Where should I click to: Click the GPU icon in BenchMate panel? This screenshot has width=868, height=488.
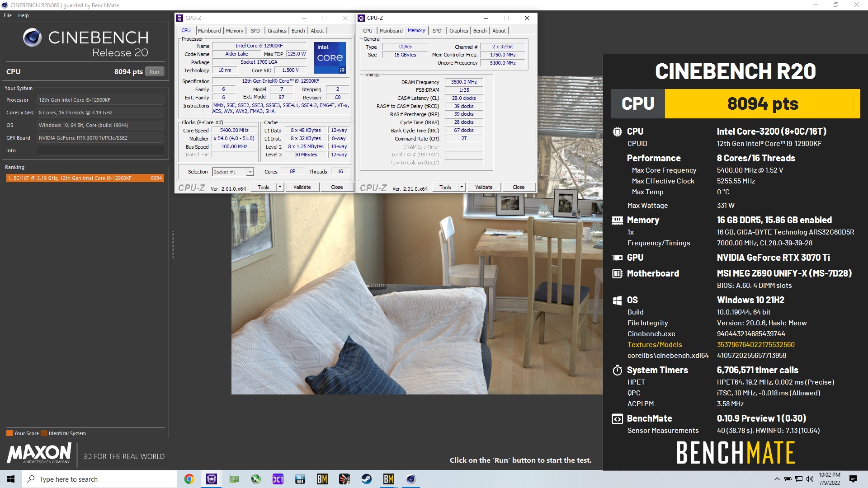point(617,258)
